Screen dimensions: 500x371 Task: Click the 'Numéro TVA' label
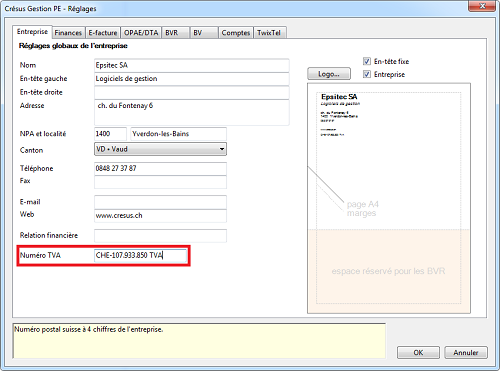point(40,255)
